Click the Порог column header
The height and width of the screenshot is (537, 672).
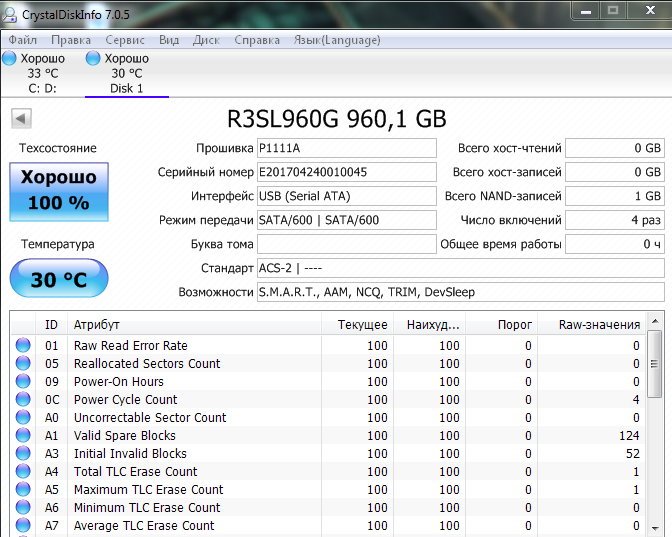[501, 324]
